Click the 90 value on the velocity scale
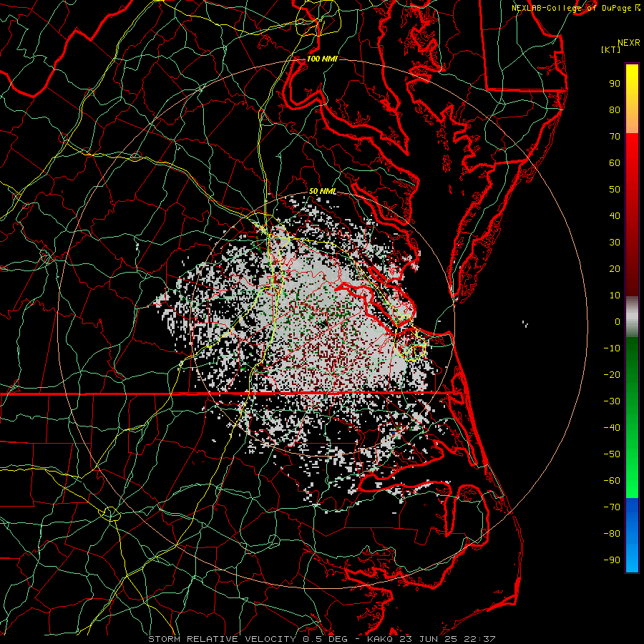Image resolution: width=644 pixels, height=644 pixels. [x=615, y=84]
